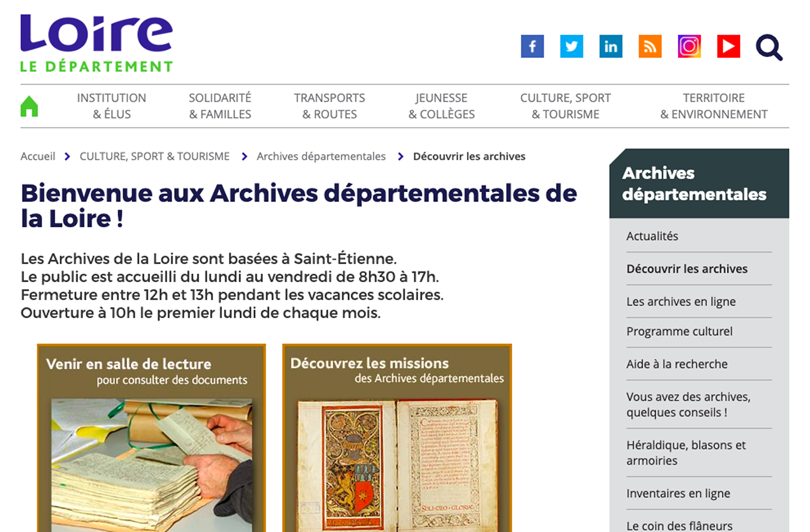Viewport: 810px width, 532px height.
Task: Open the YouTube play icon
Action: tap(729, 46)
